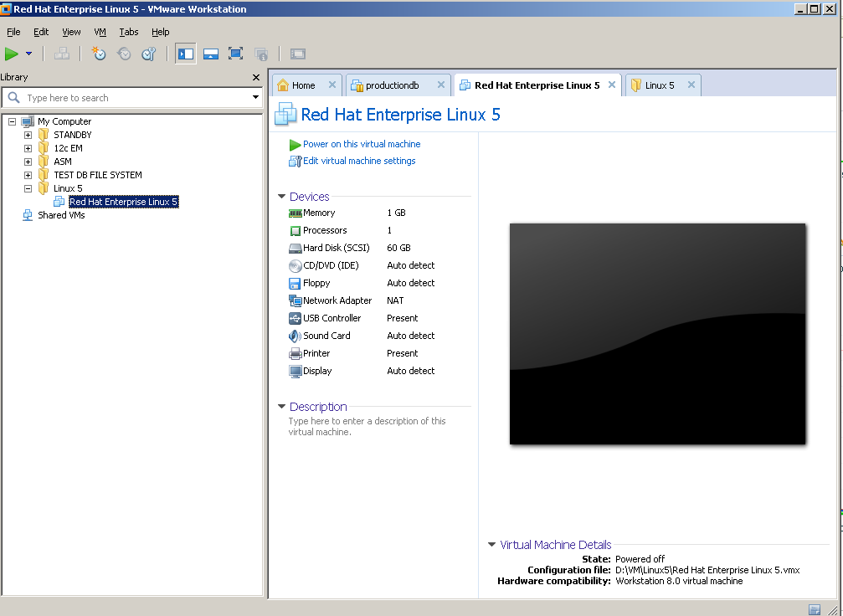Expand the 12c EM folder
Screen dimensions: 843x616
[x=28, y=148]
